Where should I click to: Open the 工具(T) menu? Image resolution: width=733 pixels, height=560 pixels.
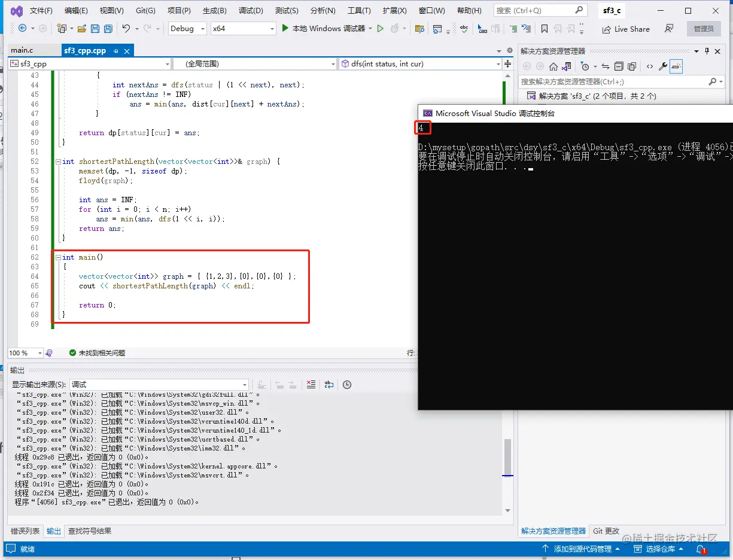(359, 11)
